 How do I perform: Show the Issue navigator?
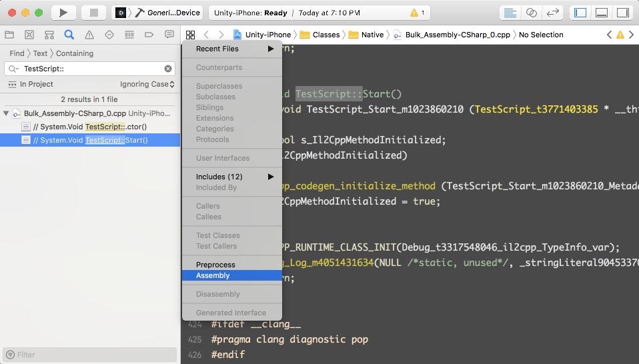[89, 35]
